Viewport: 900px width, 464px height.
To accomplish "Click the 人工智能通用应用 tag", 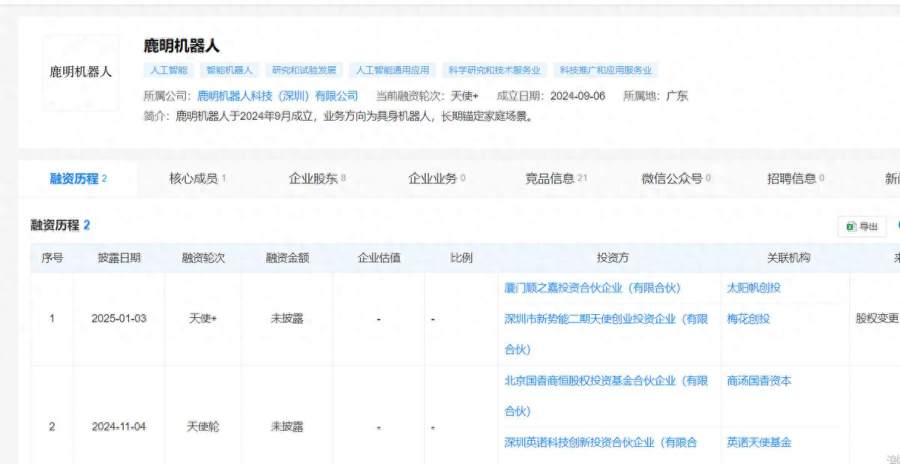I will click(x=392, y=71).
